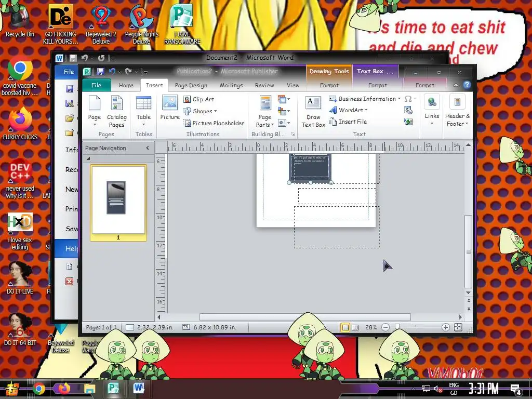
Task: Collapse the page section triangle in Page Navigation
Action: 88,158
